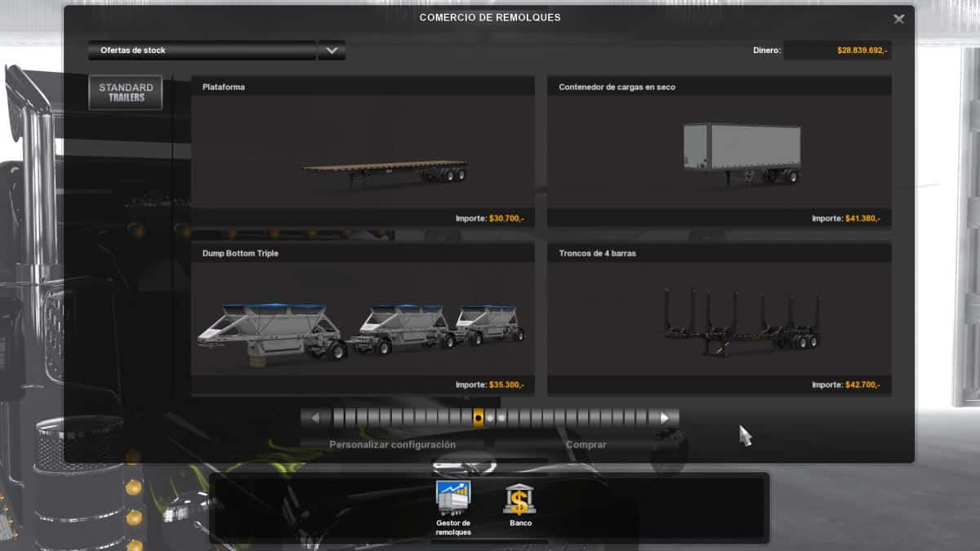The width and height of the screenshot is (980, 551).
Task: Click the Contenedor de cargas en seco title
Action: click(x=617, y=87)
